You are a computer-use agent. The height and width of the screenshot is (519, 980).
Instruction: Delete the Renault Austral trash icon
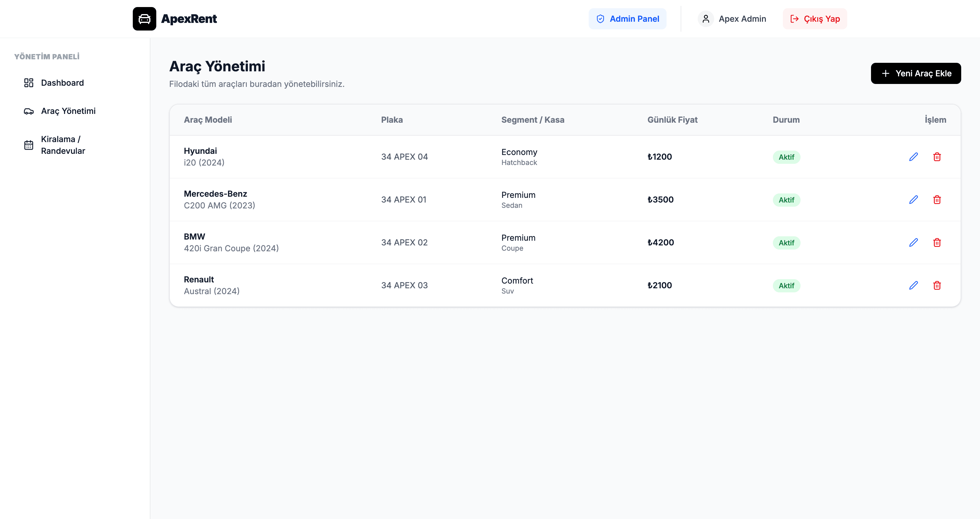937,285
